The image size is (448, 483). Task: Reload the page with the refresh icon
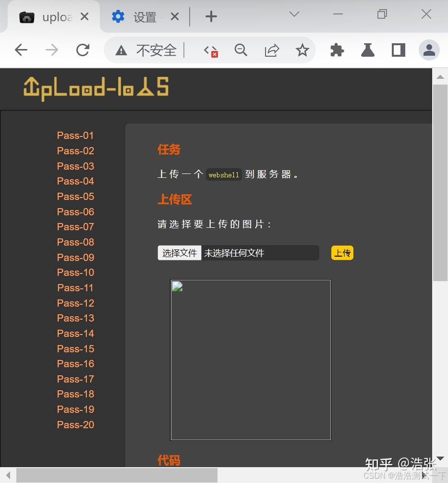point(83,50)
